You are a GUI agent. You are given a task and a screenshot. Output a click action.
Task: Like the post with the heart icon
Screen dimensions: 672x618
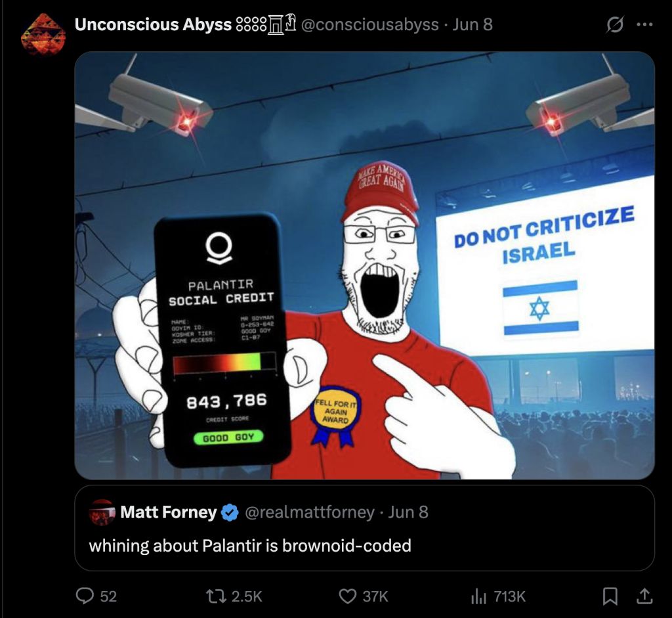pos(348,596)
